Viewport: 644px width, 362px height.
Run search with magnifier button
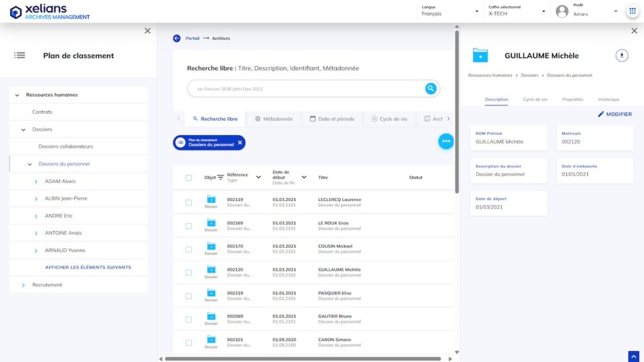[430, 89]
